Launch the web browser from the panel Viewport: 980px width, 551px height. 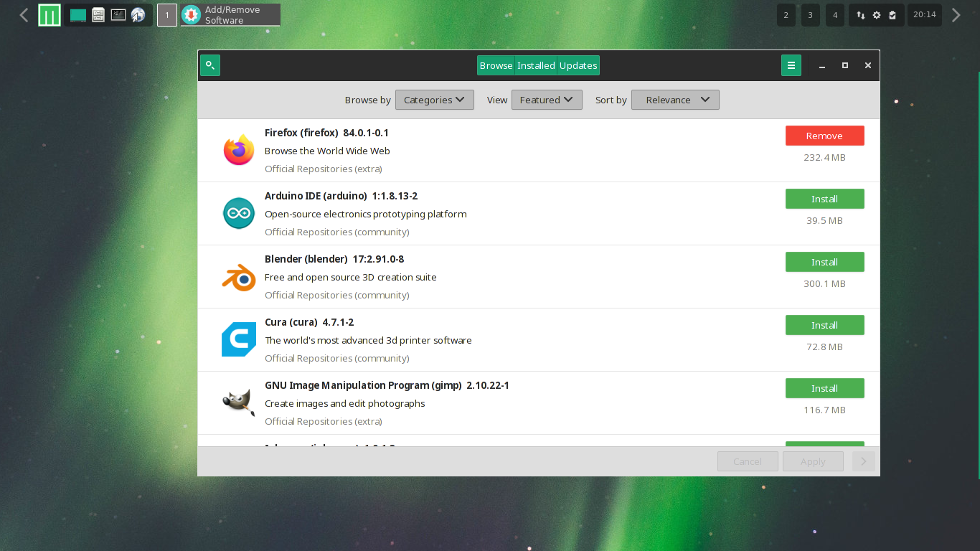tap(138, 15)
